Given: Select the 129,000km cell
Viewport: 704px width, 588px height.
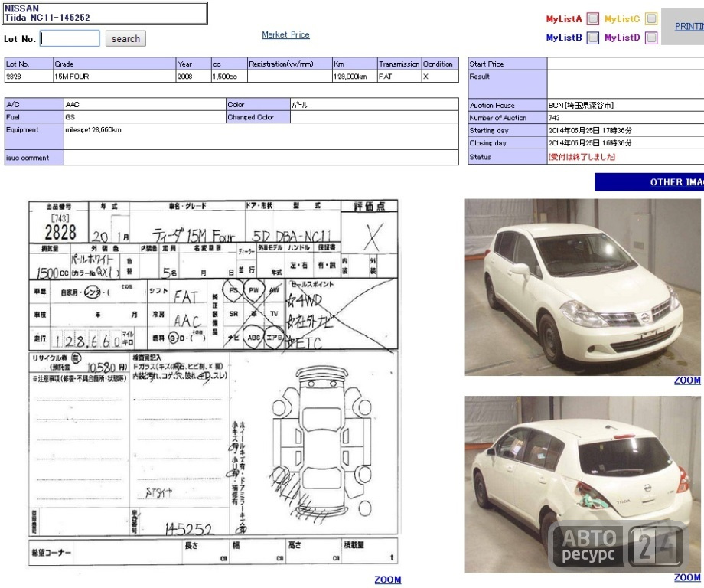Looking at the screenshot, I should 355,77.
